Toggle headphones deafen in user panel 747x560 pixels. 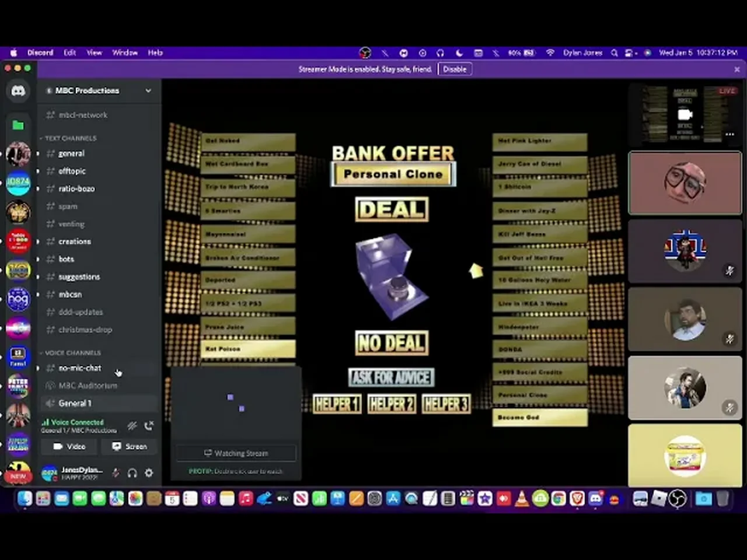[x=132, y=473]
